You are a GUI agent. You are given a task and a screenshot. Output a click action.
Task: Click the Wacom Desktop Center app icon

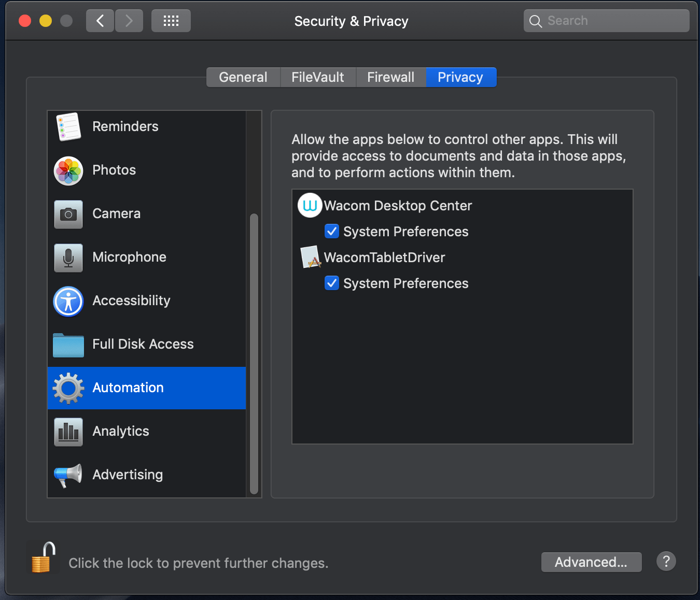[x=310, y=205]
